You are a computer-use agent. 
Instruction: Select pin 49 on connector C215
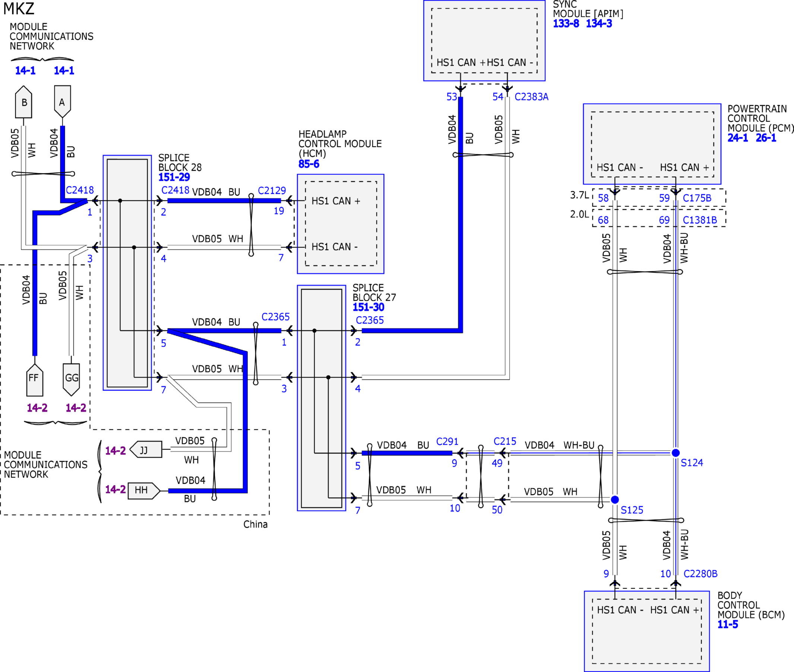[497, 463]
